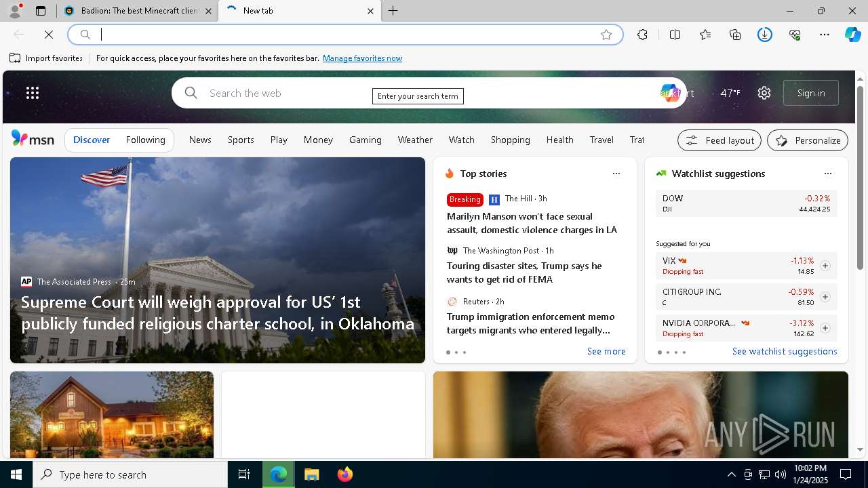Screen dimensions: 868x488
Task: Click the Sign in button
Action: (811, 93)
